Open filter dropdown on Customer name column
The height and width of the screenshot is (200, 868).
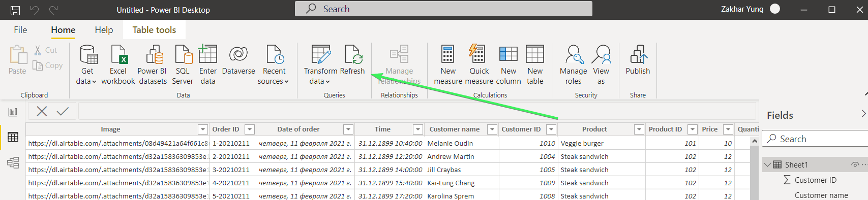click(x=492, y=129)
